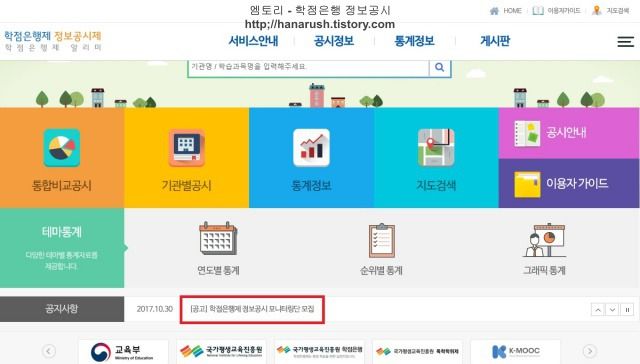Open the 연도별 통계 calendar icon
640x364 pixels.
pos(218,238)
